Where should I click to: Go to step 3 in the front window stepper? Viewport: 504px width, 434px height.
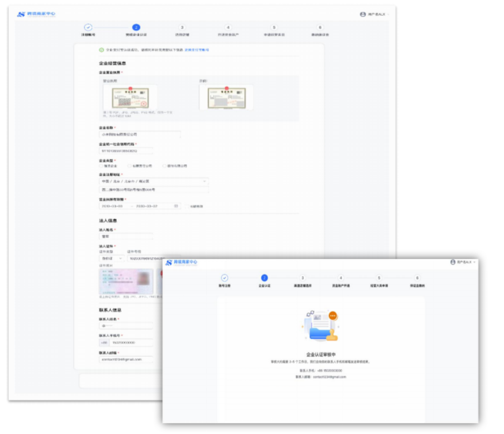303,278
